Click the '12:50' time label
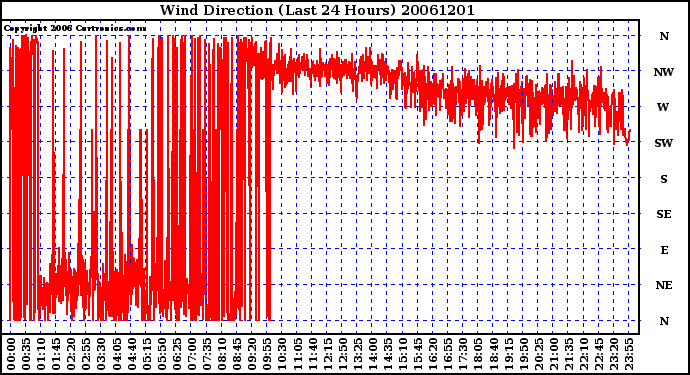Image resolution: width=690 pixels, height=375 pixels. click(343, 354)
